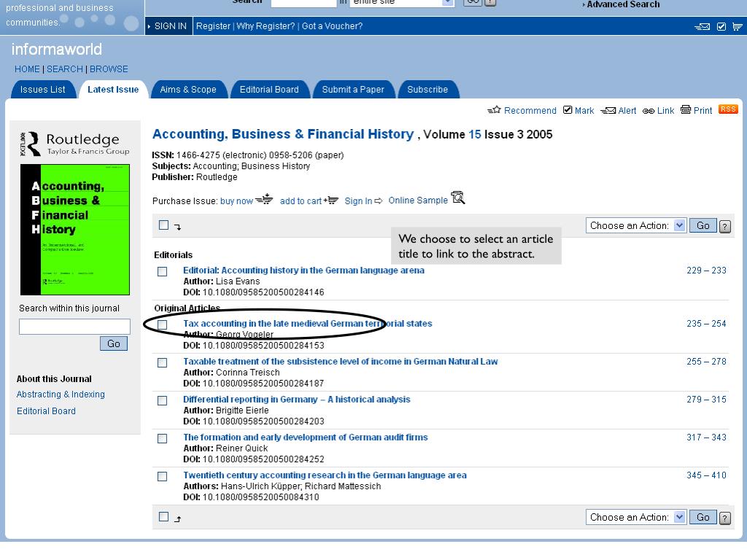Check the Tax accounting article checkbox
Screen dimensions: 747x560
(x=163, y=324)
